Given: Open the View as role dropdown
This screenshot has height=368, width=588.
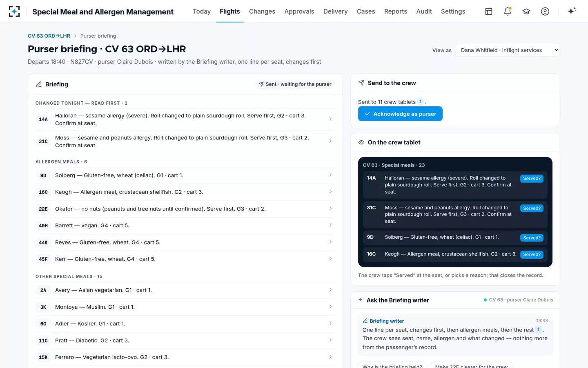Looking at the screenshot, I should pos(508,50).
